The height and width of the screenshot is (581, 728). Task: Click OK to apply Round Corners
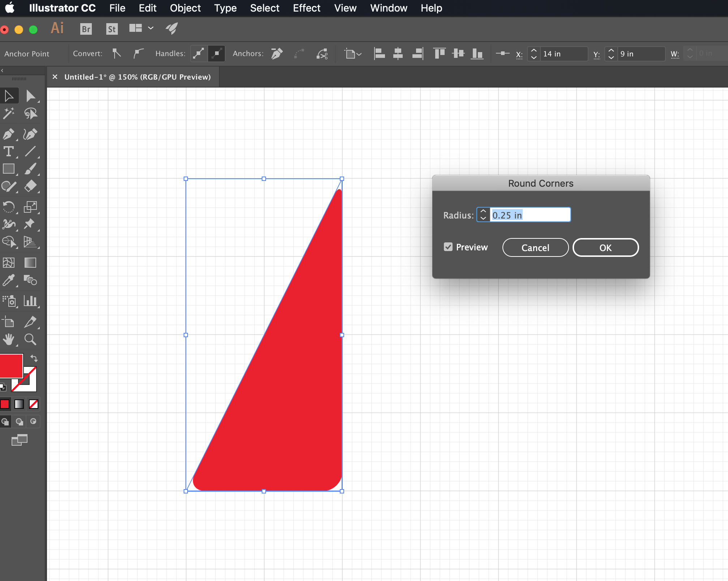[x=604, y=248]
